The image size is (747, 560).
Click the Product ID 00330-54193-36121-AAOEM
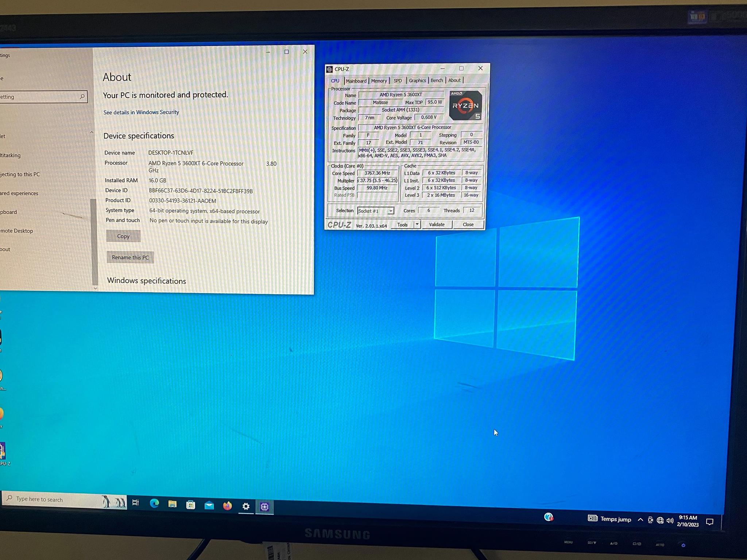coord(182,201)
